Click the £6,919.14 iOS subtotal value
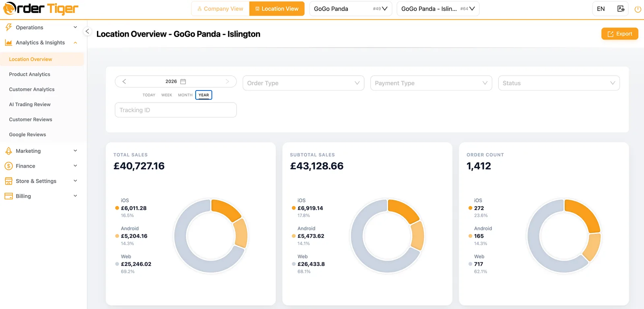The width and height of the screenshot is (644, 309). click(x=310, y=208)
